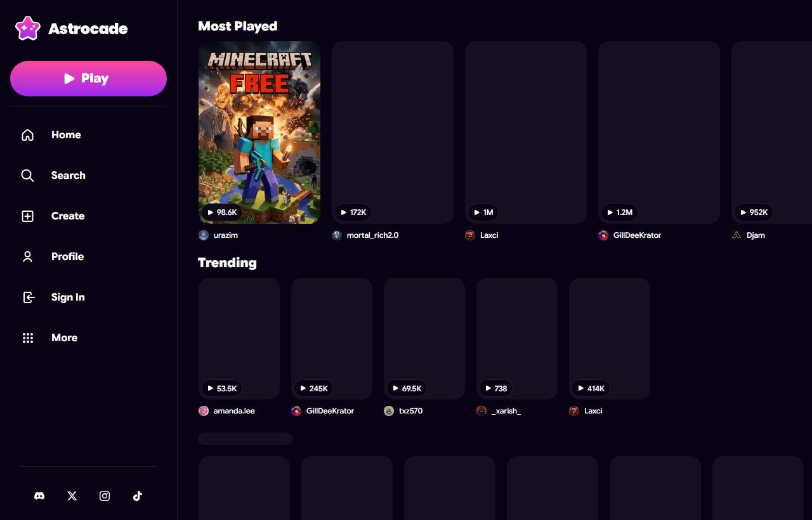This screenshot has height=520, width=812.
Task: Click the pink Play button
Action: tap(88, 79)
